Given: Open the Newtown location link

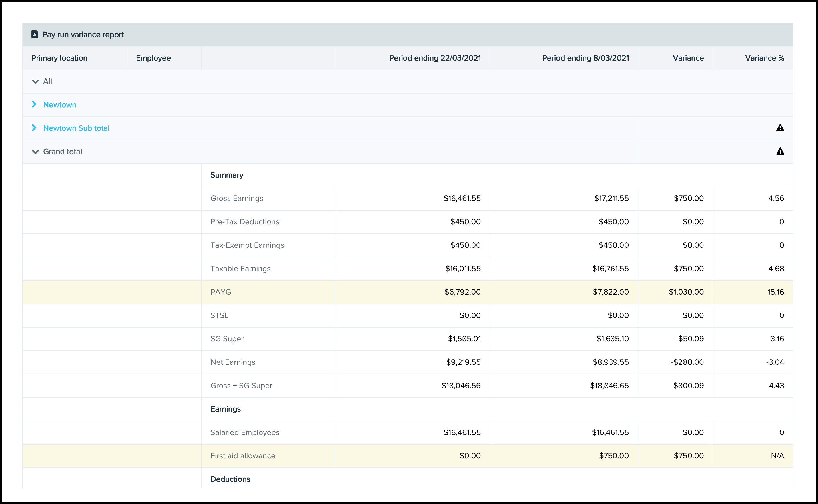Looking at the screenshot, I should coord(60,105).
